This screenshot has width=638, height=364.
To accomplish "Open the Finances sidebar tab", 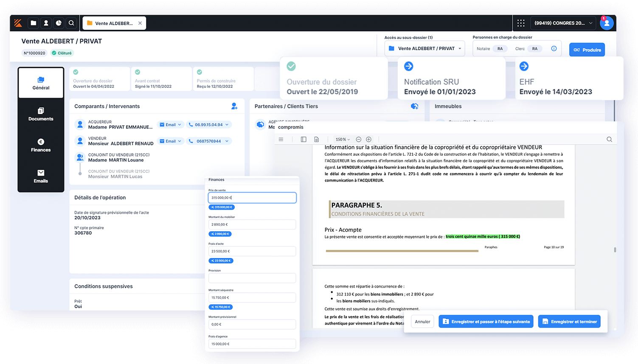I will point(41,145).
